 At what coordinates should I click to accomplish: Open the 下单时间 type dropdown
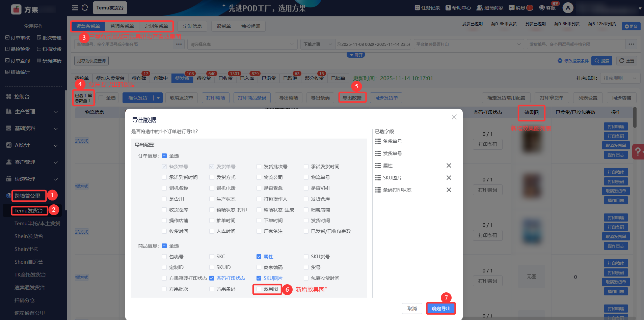tap(318, 44)
